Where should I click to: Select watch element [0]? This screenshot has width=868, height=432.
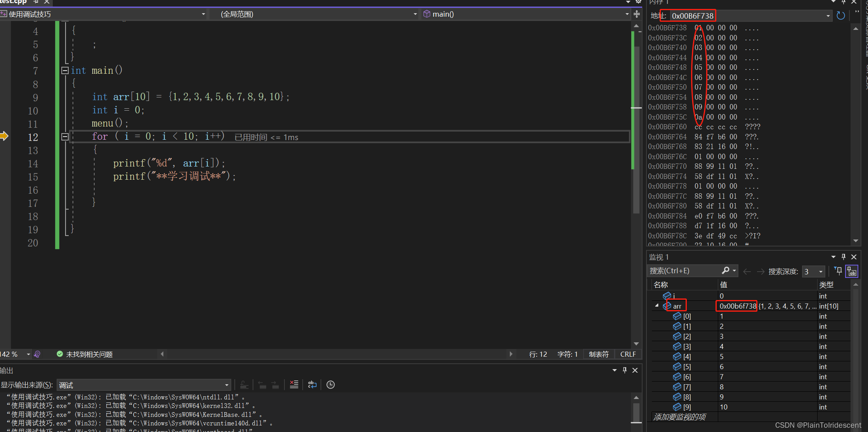(x=751, y=316)
